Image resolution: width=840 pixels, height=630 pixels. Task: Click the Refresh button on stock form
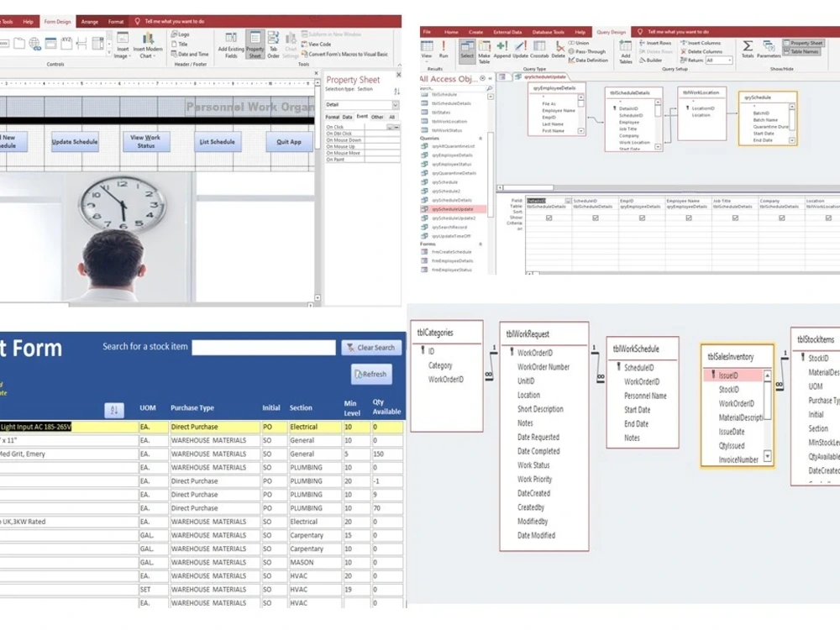coord(371,374)
